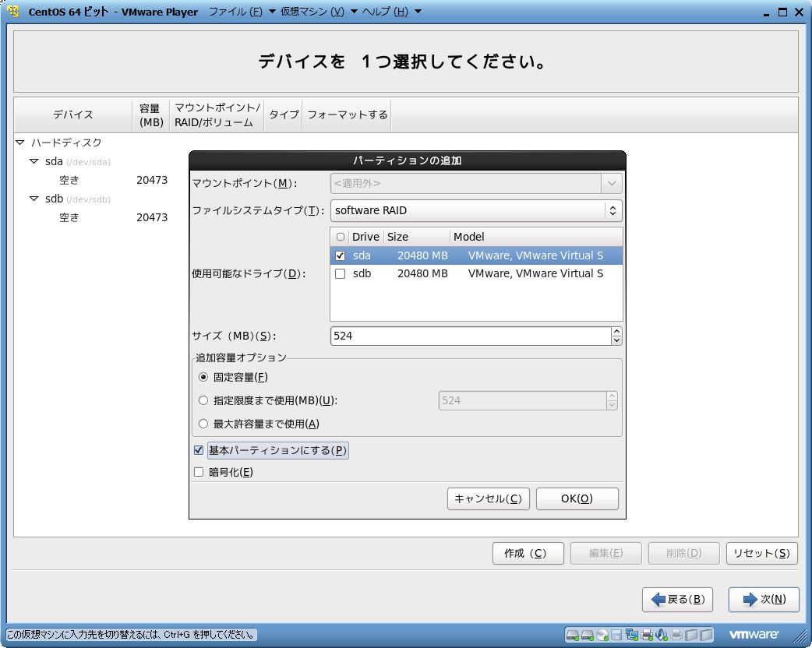Proceed with the 次(N) button
The height and width of the screenshot is (648, 812).
(x=764, y=600)
